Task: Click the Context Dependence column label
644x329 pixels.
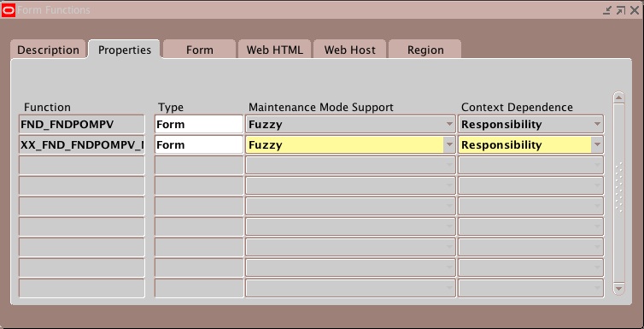Action: click(517, 107)
